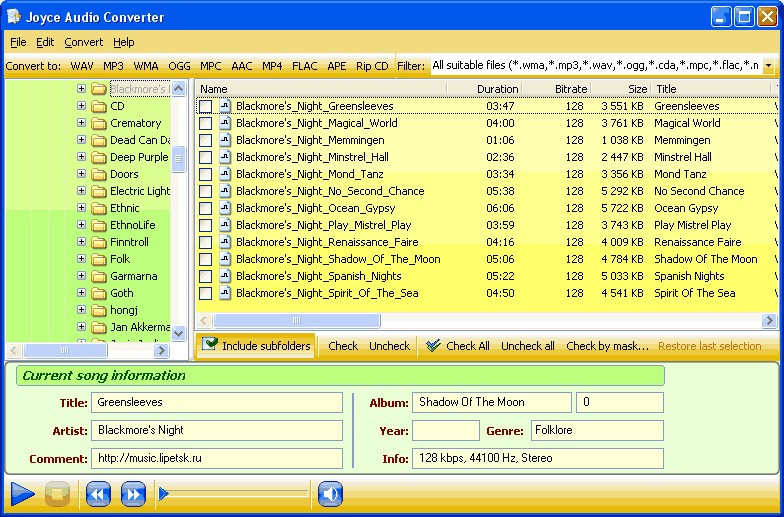This screenshot has height=517, width=784.
Task: Expand the Finntroll folder tree node
Action: pos(81,242)
